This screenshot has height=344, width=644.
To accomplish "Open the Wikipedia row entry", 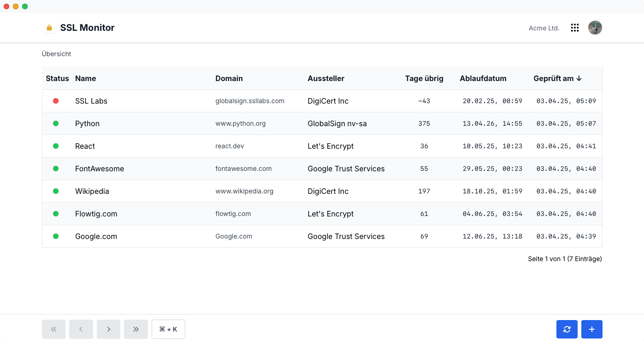I will click(x=322, y=191).
